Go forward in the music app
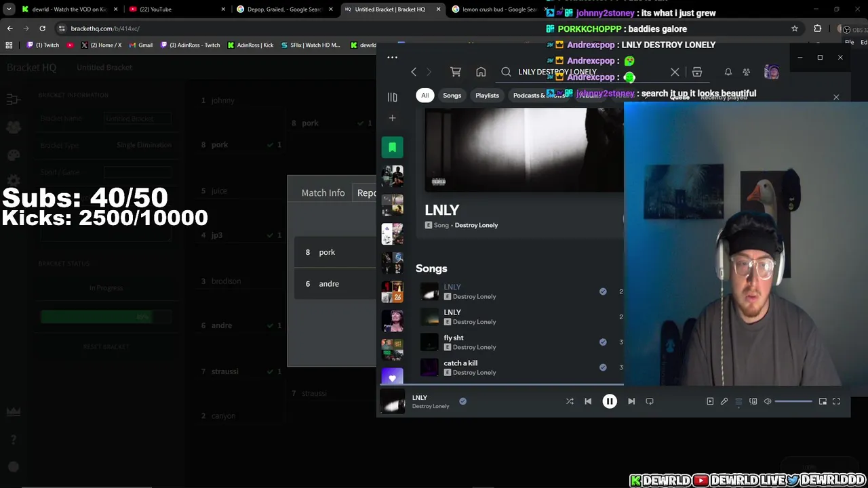The width and height of the screenshot is (868, 488). click(429, 72)
